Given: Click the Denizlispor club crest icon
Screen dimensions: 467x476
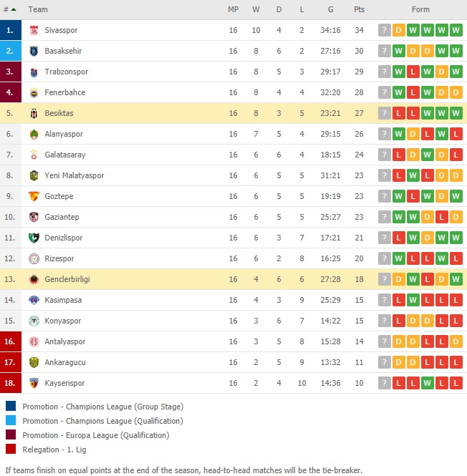Looking at the screenshot, I should click(34, 238).
